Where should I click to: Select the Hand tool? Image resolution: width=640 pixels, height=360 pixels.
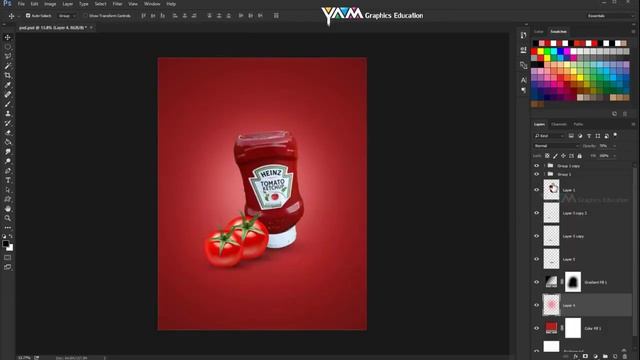click(x=8, y=209)
